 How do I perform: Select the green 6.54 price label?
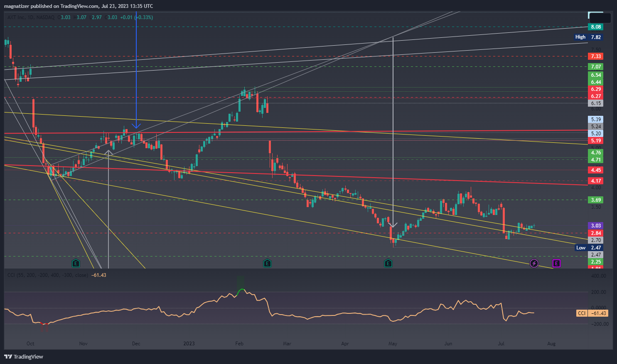pos(596,75)
